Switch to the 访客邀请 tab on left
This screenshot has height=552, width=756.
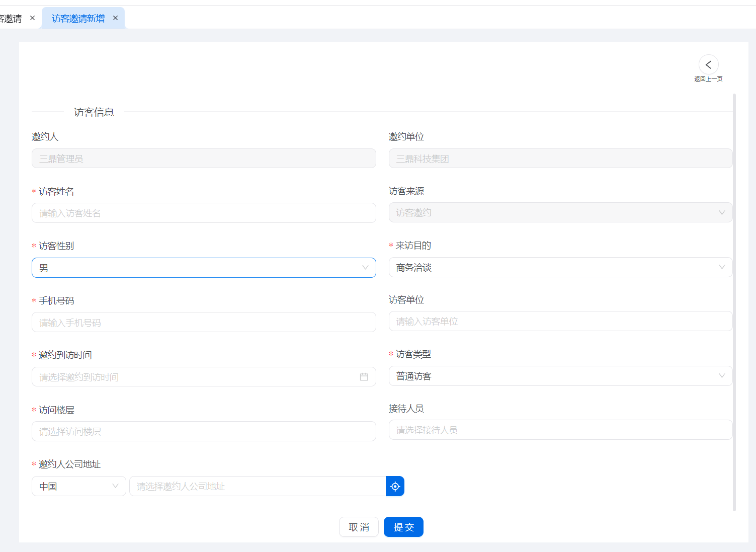pos(11,19)
